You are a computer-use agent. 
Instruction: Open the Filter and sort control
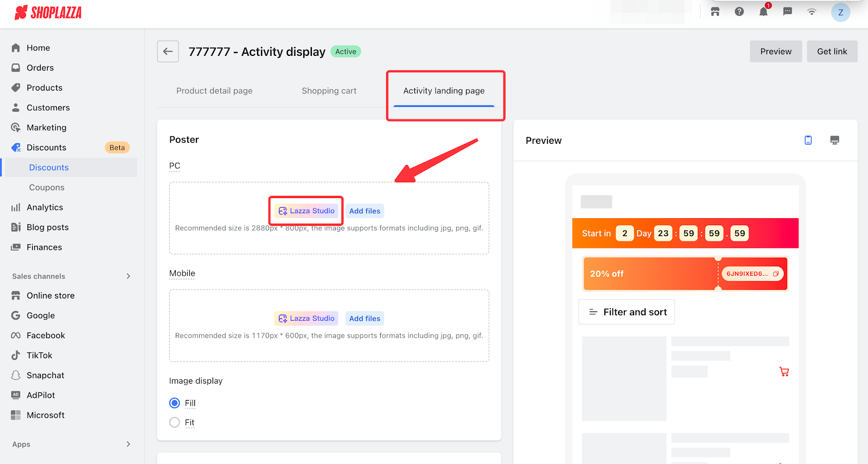pyautogui.click(x=627, y=312)
